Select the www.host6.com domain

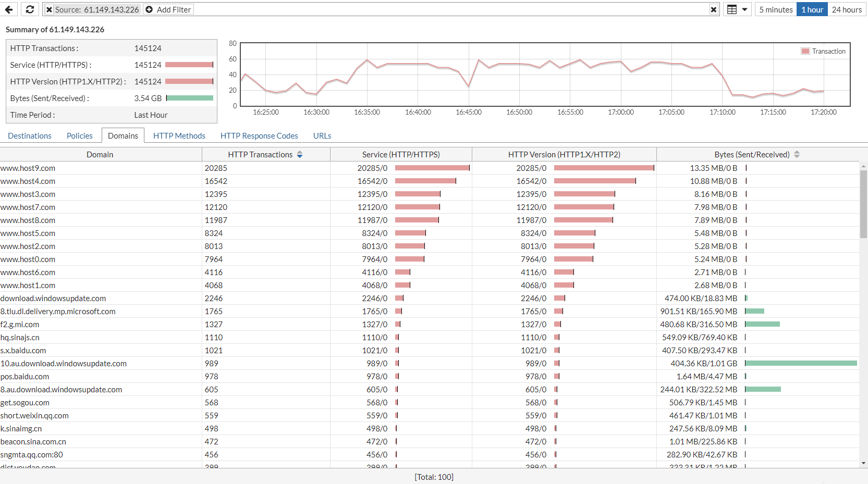click(28, 272)
